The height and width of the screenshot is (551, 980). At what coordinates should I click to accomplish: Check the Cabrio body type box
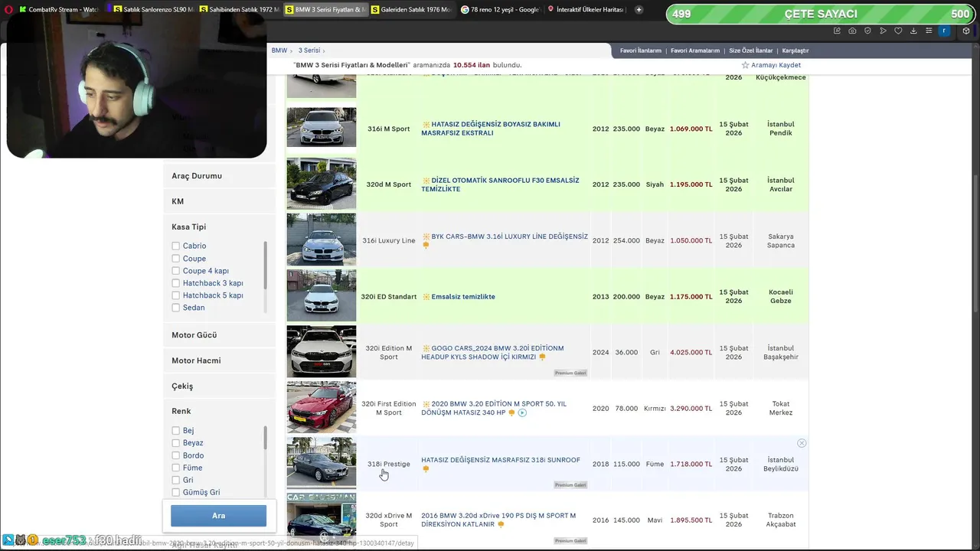(x=176, y=246)
